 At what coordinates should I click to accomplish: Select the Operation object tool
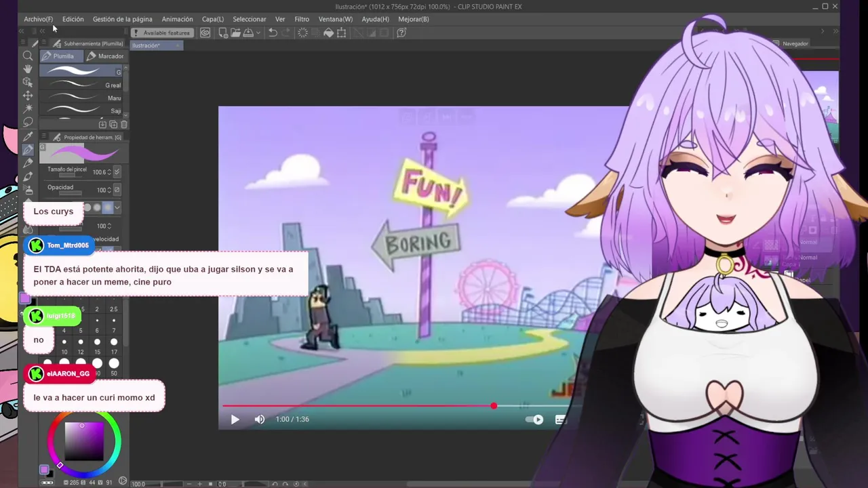coord(28,82)
